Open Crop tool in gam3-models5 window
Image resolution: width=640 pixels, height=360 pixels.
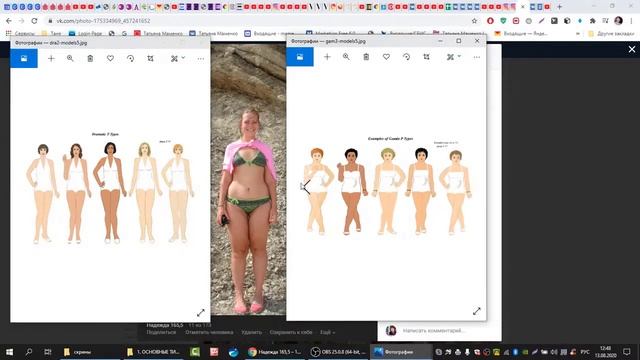(427, 57)
